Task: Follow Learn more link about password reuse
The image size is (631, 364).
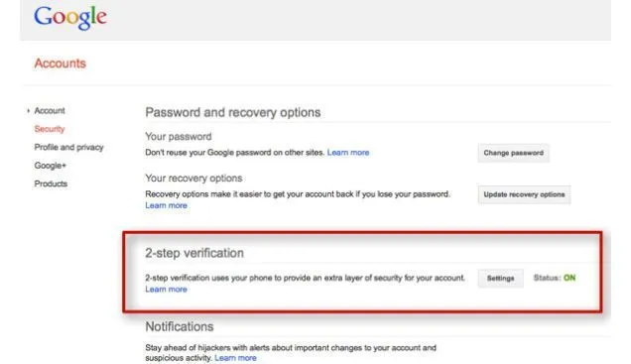Action: [x=348, y=153]
